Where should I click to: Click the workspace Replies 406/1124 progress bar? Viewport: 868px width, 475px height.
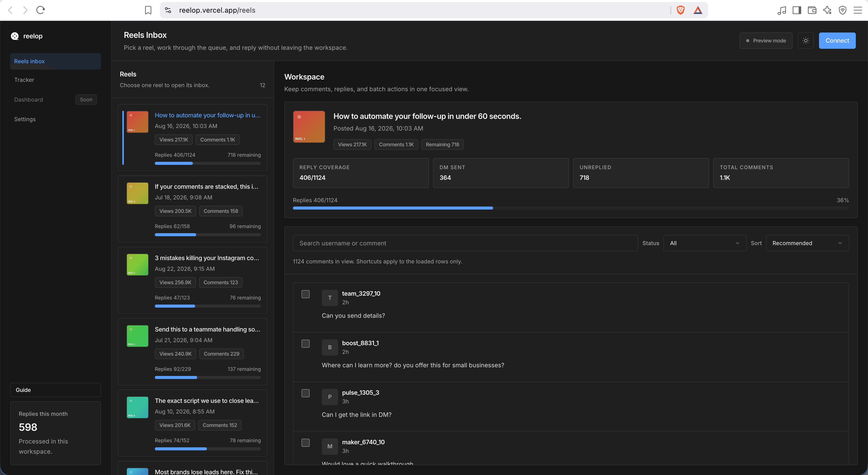coord(571,208)
